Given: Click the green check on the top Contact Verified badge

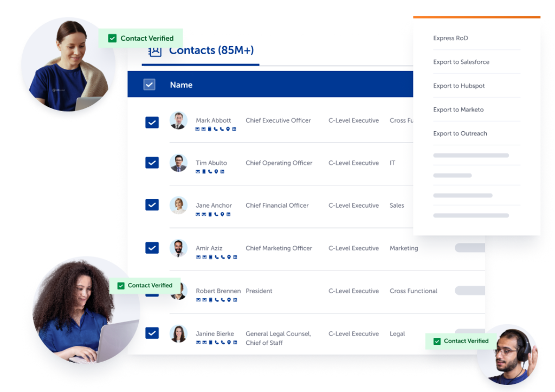Looking at the screenshot, I should [x=112, y=38].
